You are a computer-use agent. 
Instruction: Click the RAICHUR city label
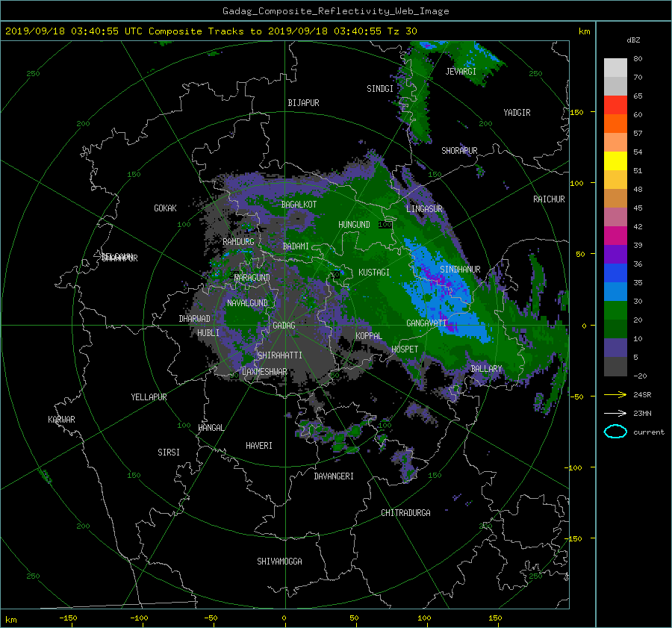pos(549,199)
